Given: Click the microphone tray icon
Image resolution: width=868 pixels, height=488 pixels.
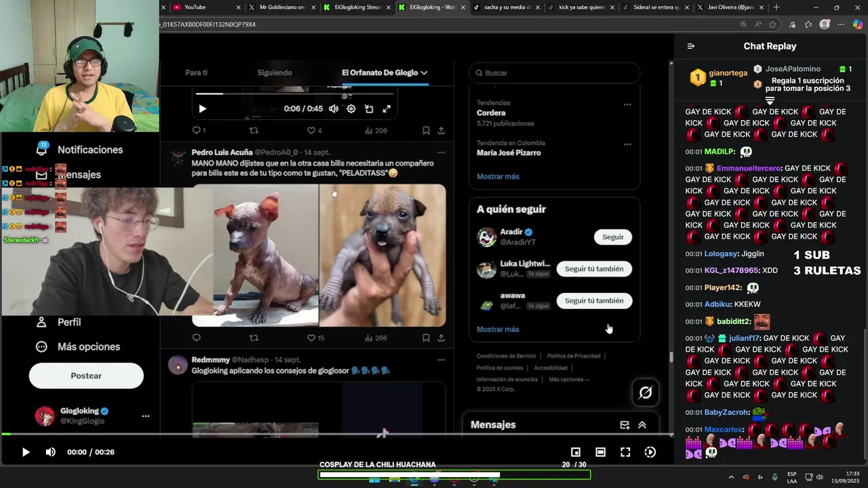Looking at the screenshot, I should 774,477.
